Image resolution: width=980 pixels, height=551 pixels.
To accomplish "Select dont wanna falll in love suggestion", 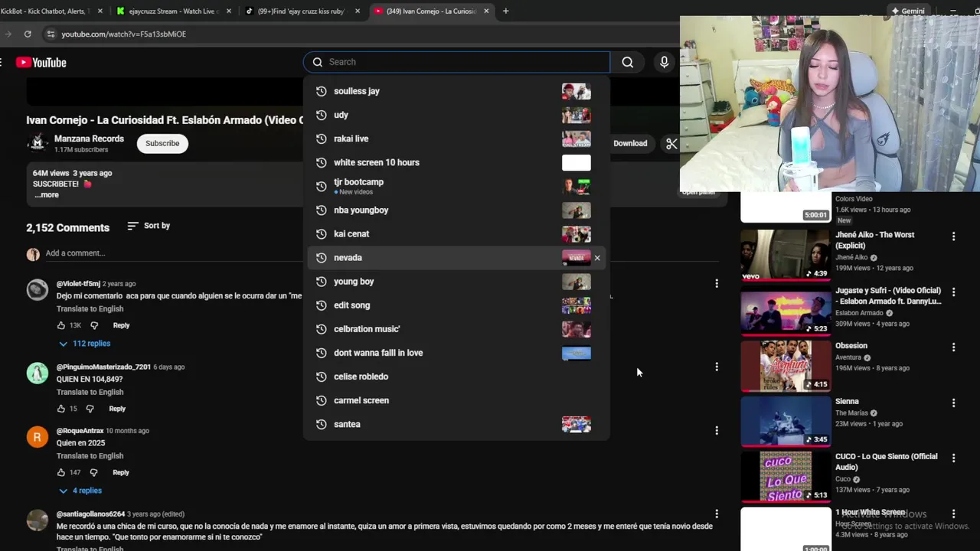I will point(457,353).
